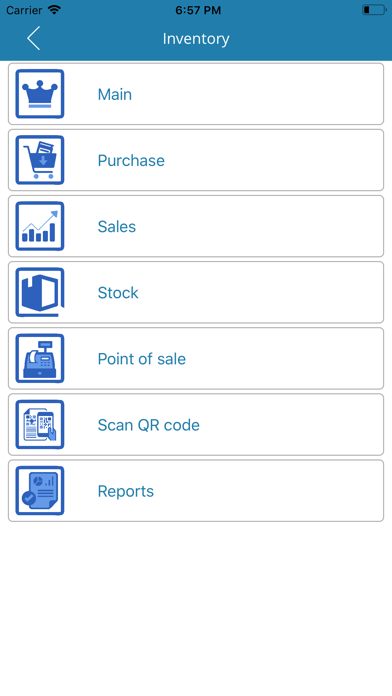The height and width of the screenshot is (696, 392).
Task: Tap the Inventory header title
Action: 196,39
